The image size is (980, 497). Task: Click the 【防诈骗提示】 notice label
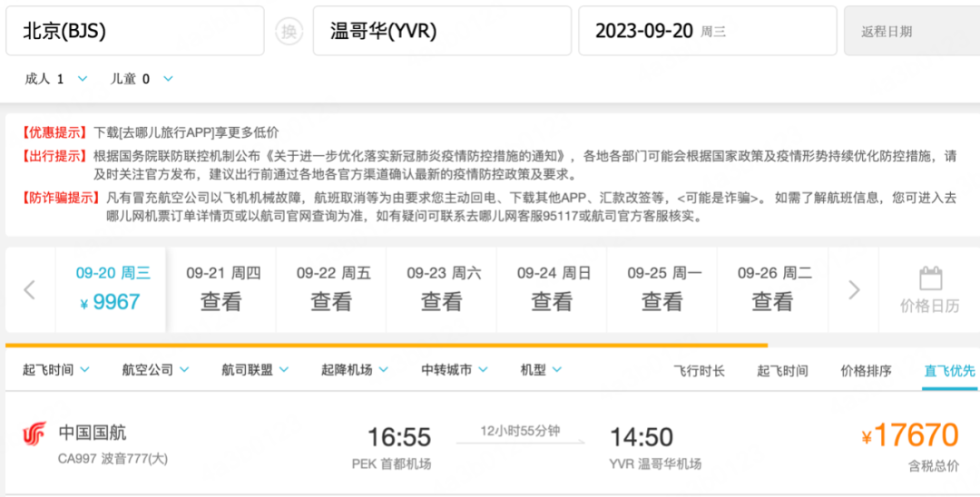[x=61, y=199]
